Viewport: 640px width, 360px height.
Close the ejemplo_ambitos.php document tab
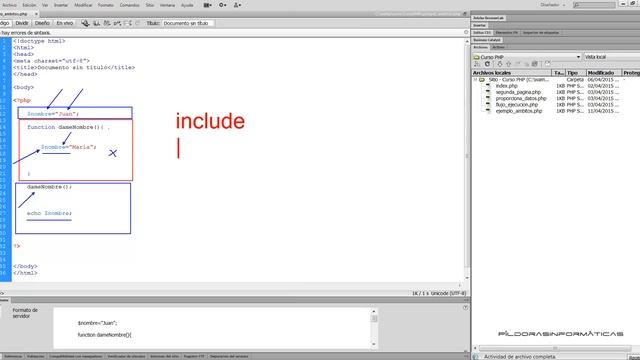click(36, 14)
